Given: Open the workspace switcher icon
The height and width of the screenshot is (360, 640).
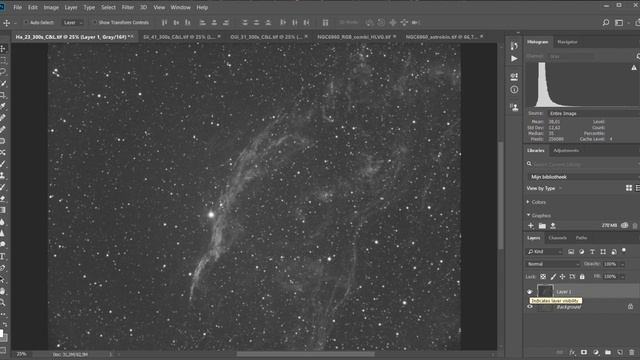Looking at the screenshot, I should (619, 22).
